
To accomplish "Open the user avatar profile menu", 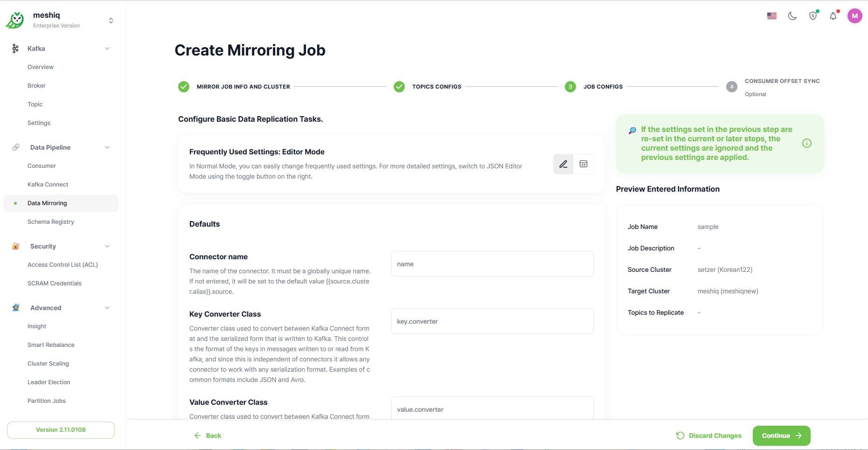I will pos(854,16).
